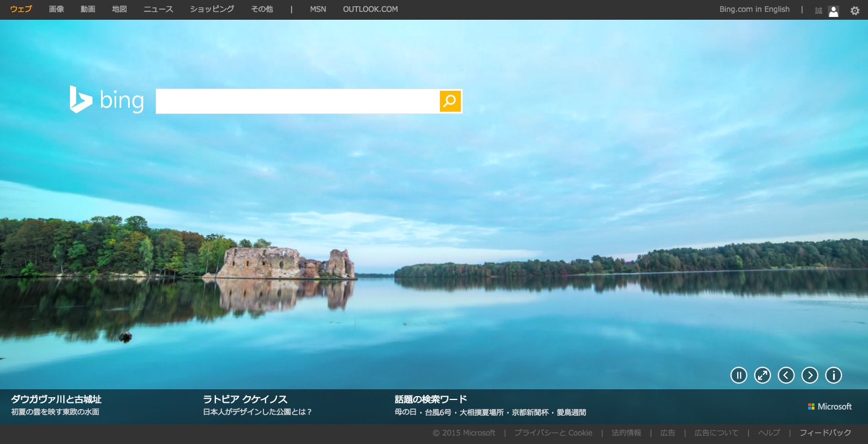Pause the background slideshow
The image size is (868, 444).
[x=738, y=375]
